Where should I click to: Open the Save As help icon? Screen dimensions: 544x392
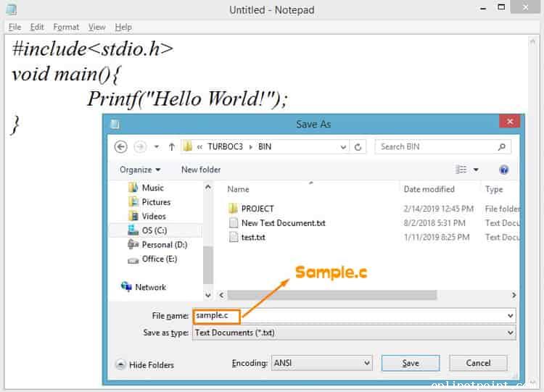[504, 170]
